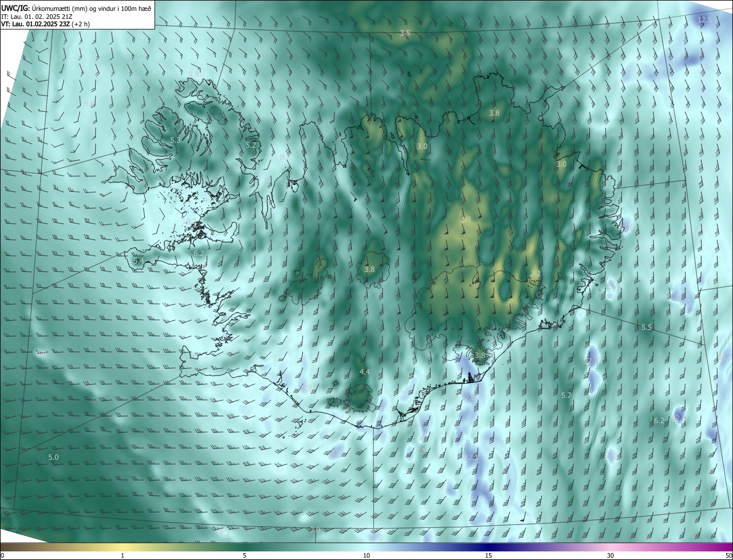
Task: Click the 0 tick label on the color scale
Action: [2, 555]
